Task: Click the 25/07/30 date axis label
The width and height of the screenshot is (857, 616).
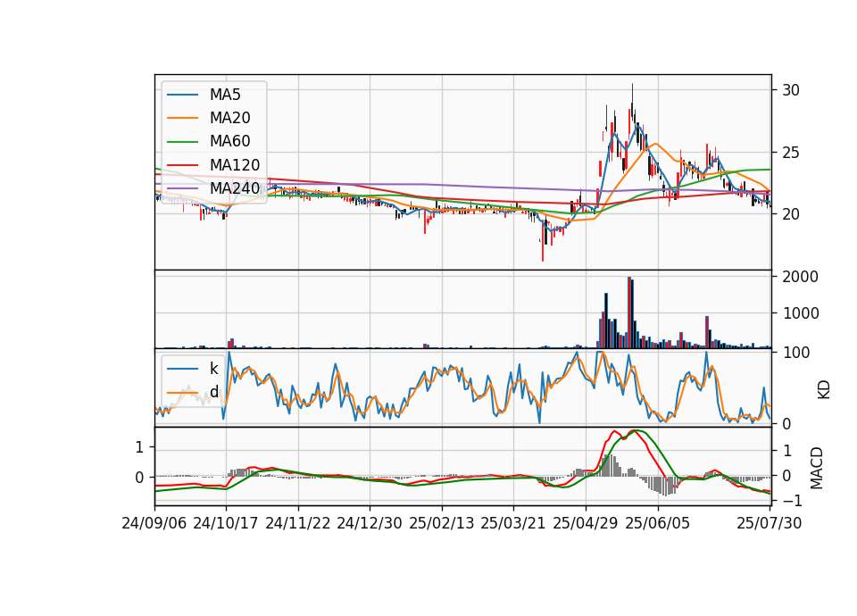Action: pos(770,523)
